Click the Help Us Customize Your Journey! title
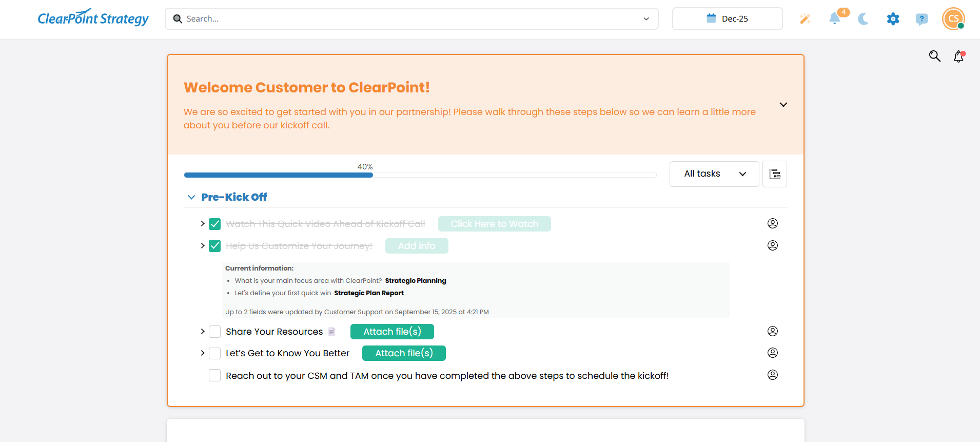Screen dimensions: 980x442 pyautogui.click(x=299, y=246)
